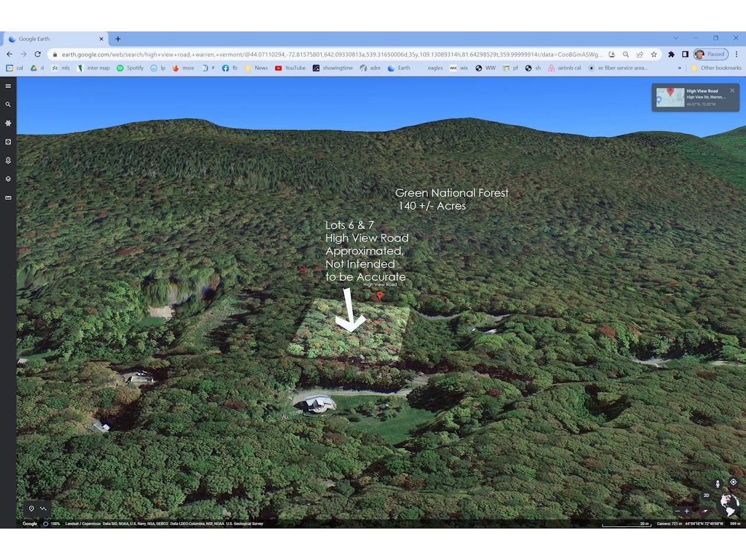Draw line or shape path icon

click(43, 509)
